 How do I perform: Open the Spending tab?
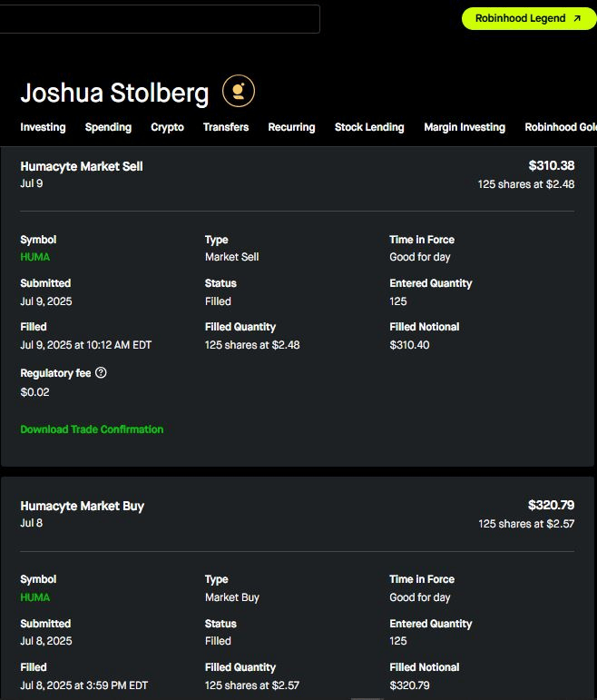(108, 127)
